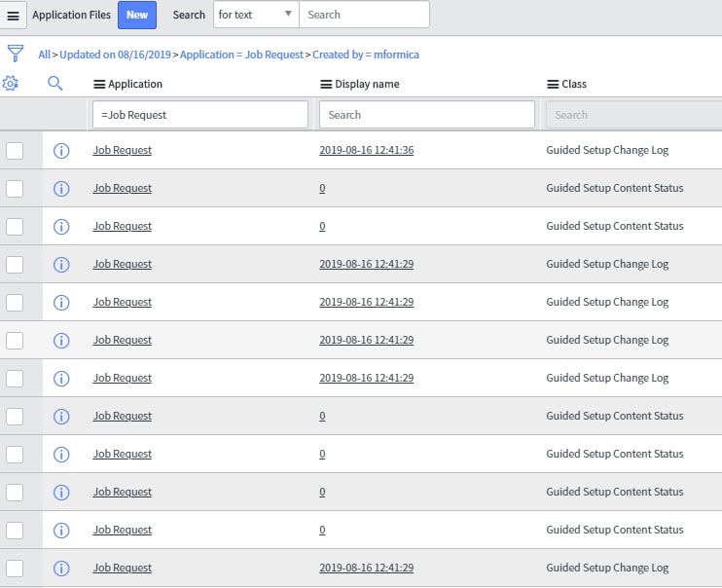722x588 pixels.
Task: Open the 'for text' search dropdown
Action: point(256,15)
